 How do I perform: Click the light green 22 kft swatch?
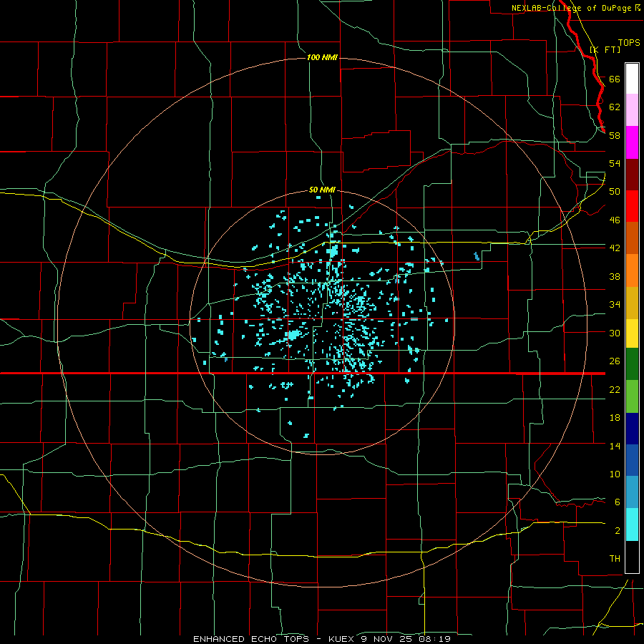[632, 396]
